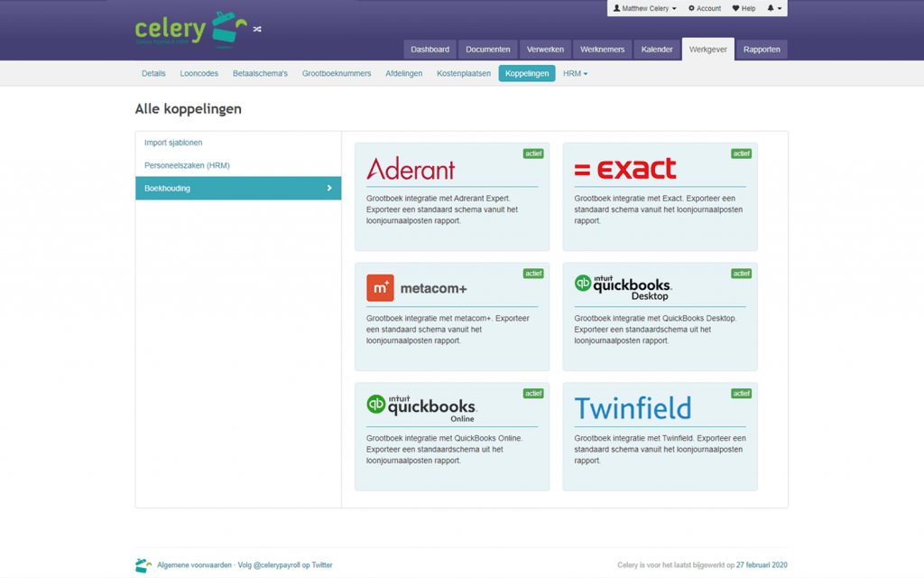Click the QuickBooks Desktop description text

point(655,329)
